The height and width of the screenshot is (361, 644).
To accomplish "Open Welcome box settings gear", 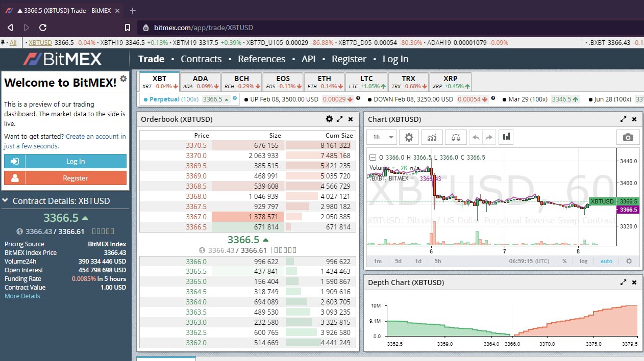I will click(123, 79).
